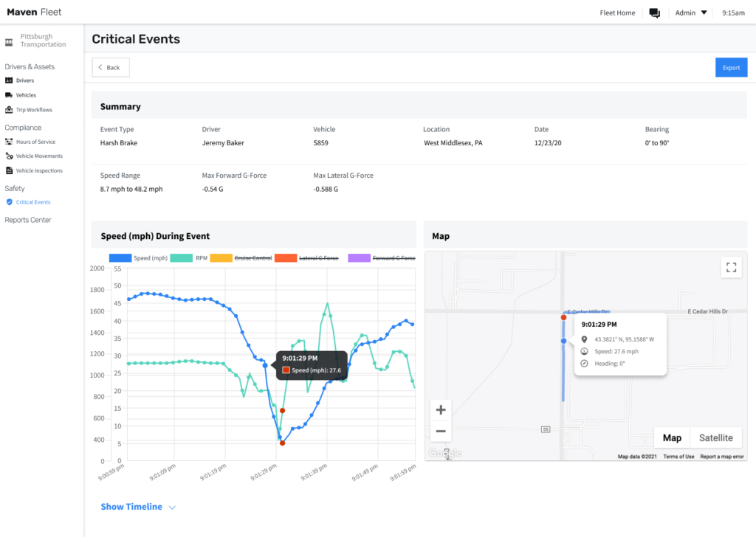The height and width of the screenshot is (537, 756).
Task: Toggle Speed (mph) blue legend swatch
Action: pos(120,258)
